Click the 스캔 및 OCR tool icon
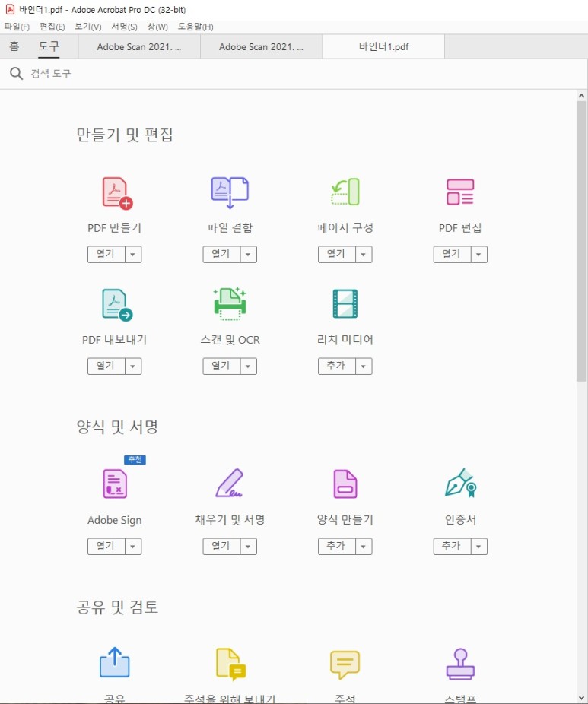This screenshot has height=704, width=588. (x=230, y=304)
